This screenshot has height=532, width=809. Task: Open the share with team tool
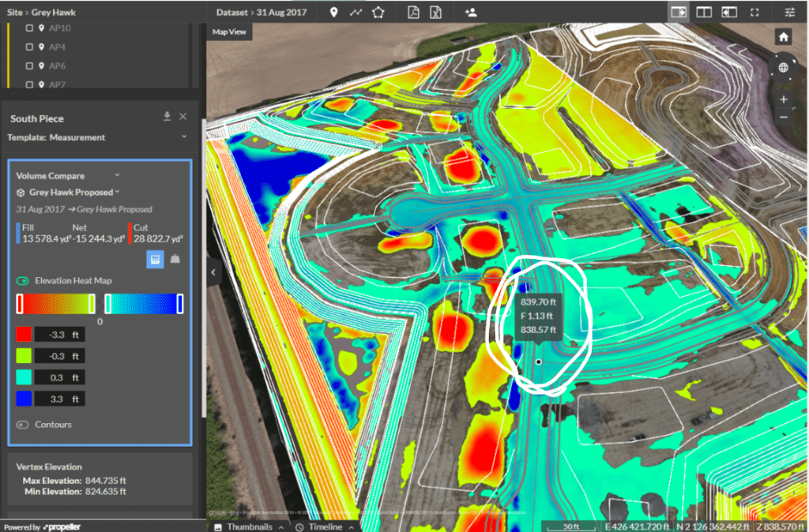(x=471, y=13)
